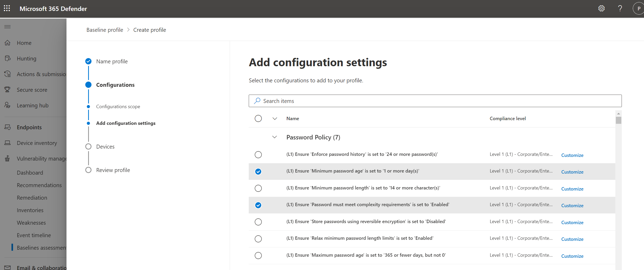The image size is (644, 270).
Task: Uncheck 'Minimum password age' setting
Action: [258, 171]
